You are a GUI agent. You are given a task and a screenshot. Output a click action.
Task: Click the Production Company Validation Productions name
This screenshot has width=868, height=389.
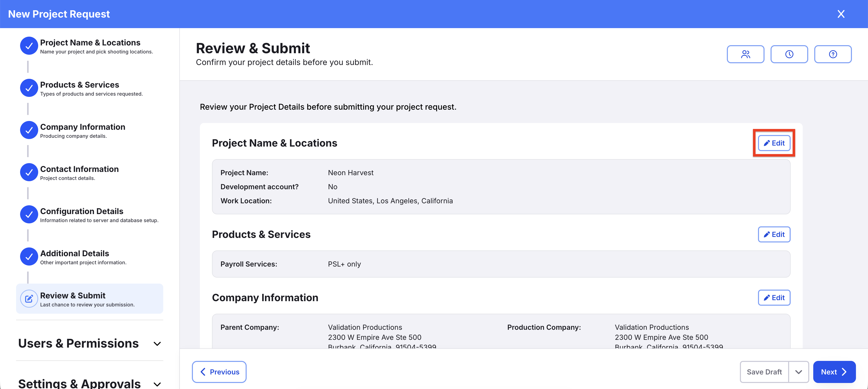tap(652, 327)
